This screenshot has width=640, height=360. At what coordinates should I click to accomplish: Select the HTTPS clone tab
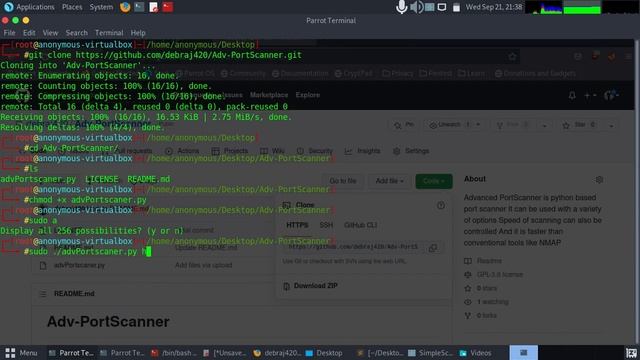pos(297,225)
